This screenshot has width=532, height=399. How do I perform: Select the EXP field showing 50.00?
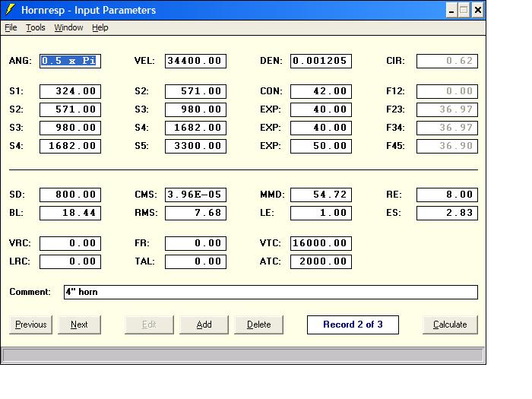point(321,146)
